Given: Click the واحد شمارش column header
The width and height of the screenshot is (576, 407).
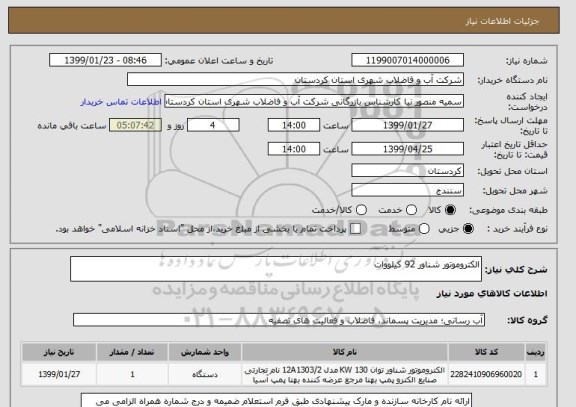Looking at the screenshot, I should click(205, 352).
